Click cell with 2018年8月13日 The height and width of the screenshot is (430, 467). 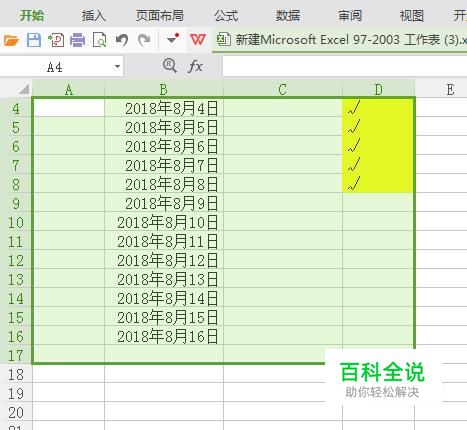coord(164,280)
